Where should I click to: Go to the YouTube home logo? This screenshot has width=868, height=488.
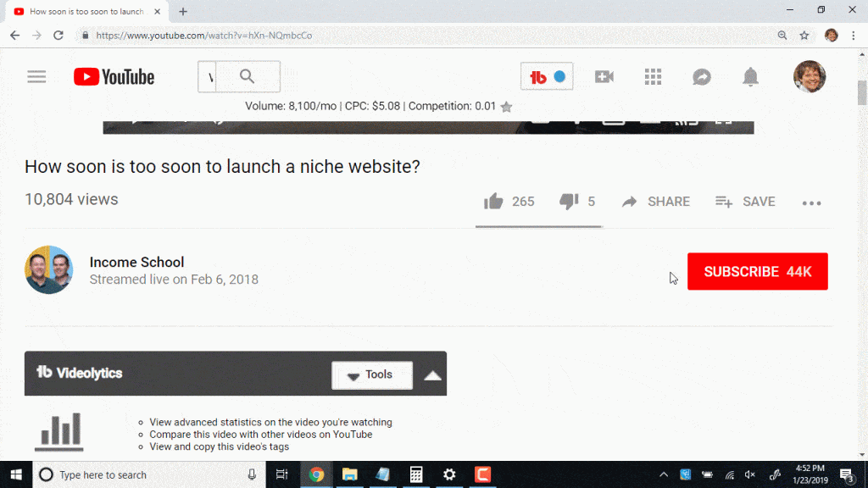pos(114,77)
